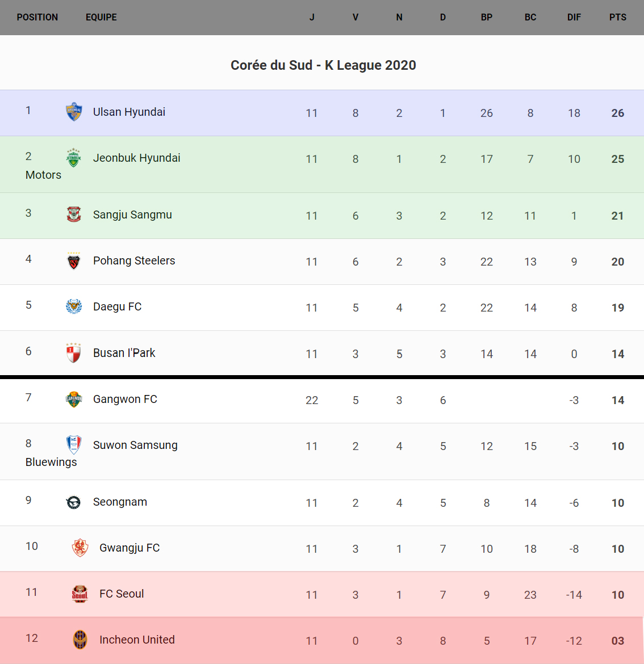The height and width of the screenshot is (664, 644).
Task: Click the Corée du Sud K League title
Action: pyautogui.click(x=323, y=65)
